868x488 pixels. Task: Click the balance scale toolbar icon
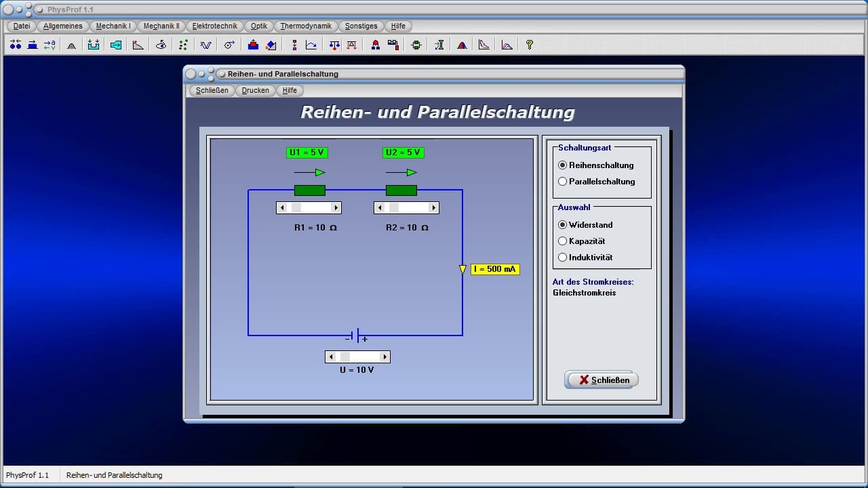334,45
